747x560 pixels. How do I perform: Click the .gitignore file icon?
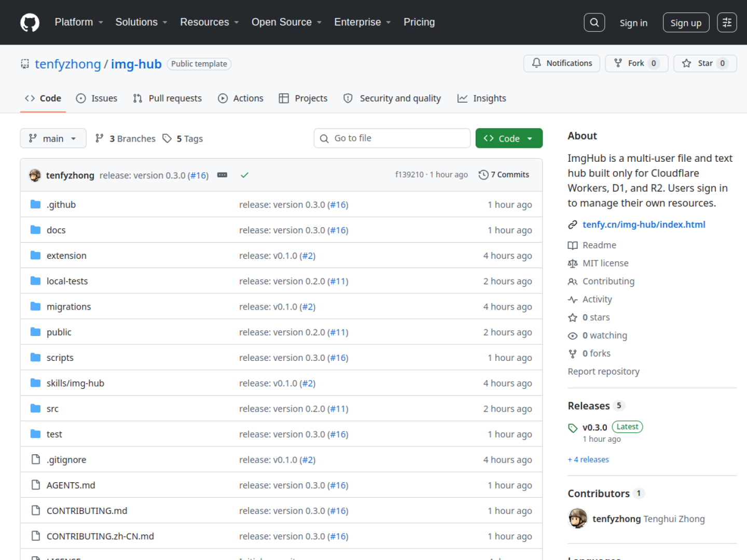pos(35,459)
